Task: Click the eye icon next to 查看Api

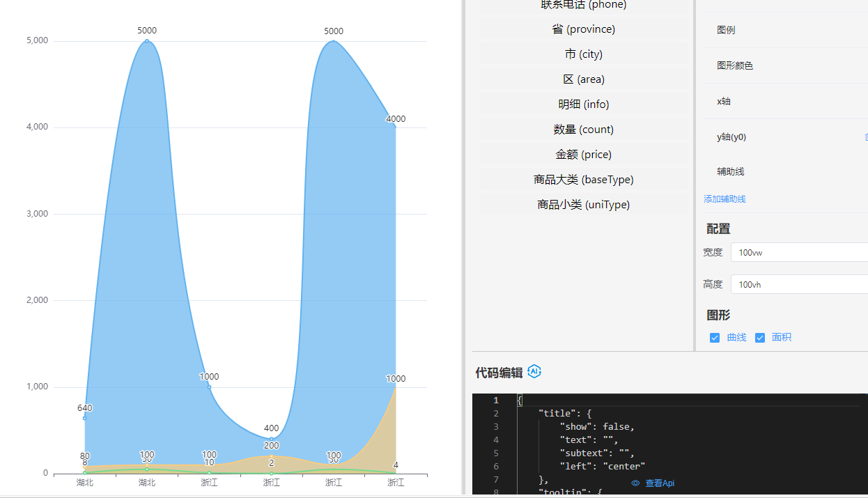Action: (x=635, y=483)
